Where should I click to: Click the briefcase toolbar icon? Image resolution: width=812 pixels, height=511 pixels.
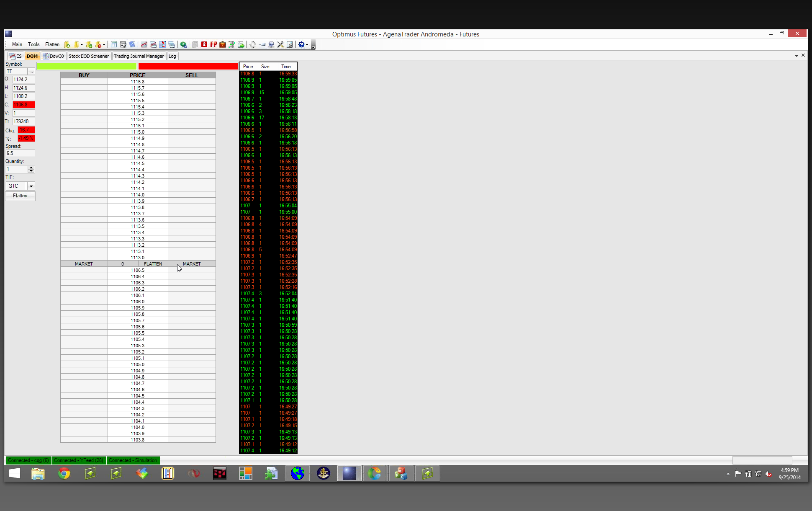pyautogui.click(x=223, y=44)
